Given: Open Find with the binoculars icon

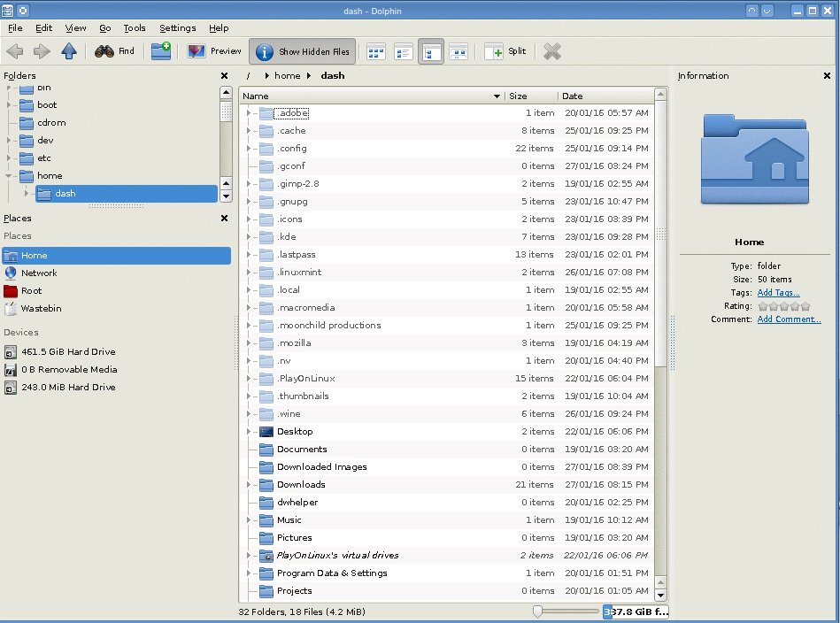Looking at the screenshot, I should (115, 51).
